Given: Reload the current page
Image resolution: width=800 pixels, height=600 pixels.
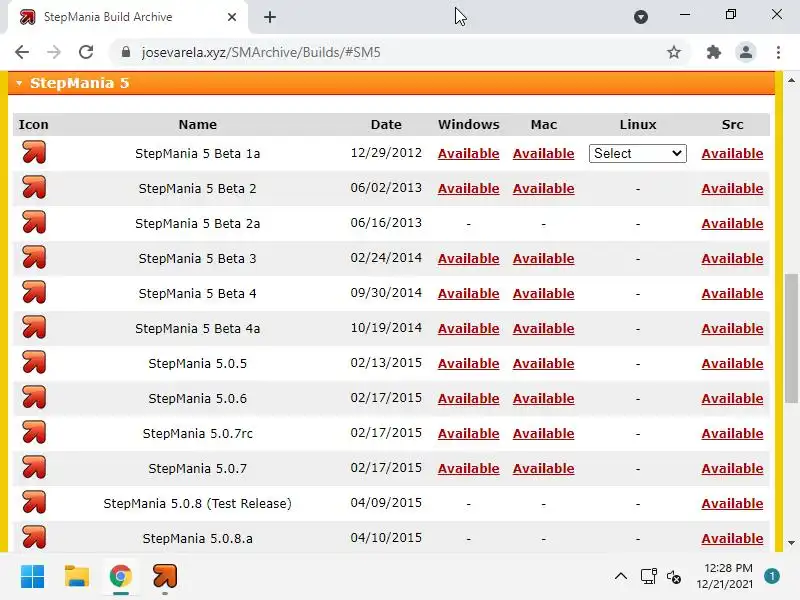Looking at the screenshot, I should tap(86, 52).
